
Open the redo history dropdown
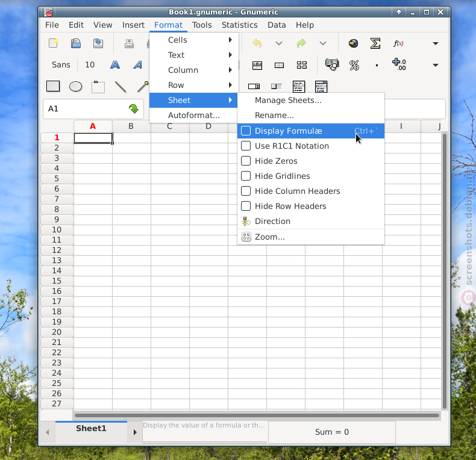tap(323, 43)
